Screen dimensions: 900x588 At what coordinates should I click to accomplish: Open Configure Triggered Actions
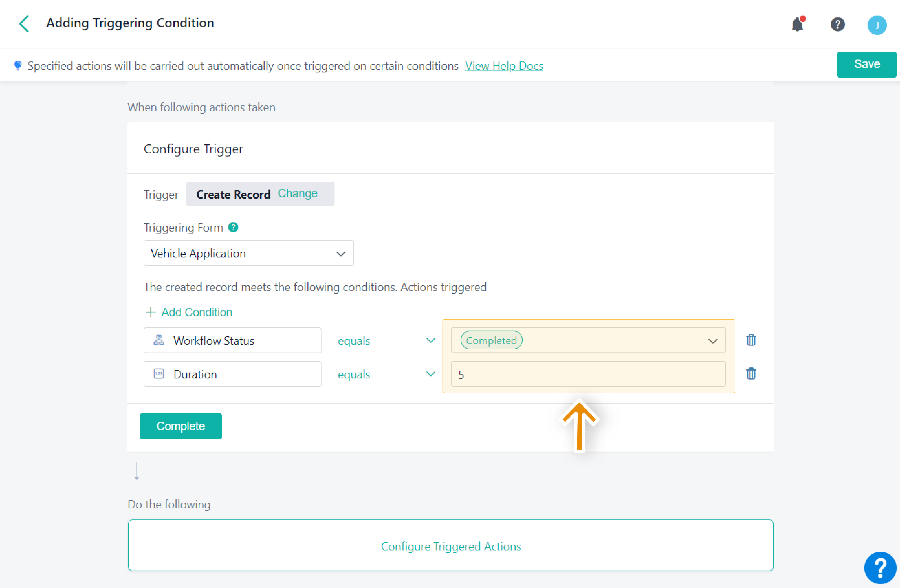[x=451, y=545]
